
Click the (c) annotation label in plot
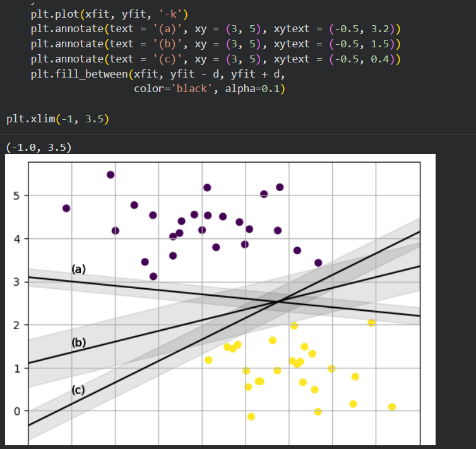tap(78, 390)
